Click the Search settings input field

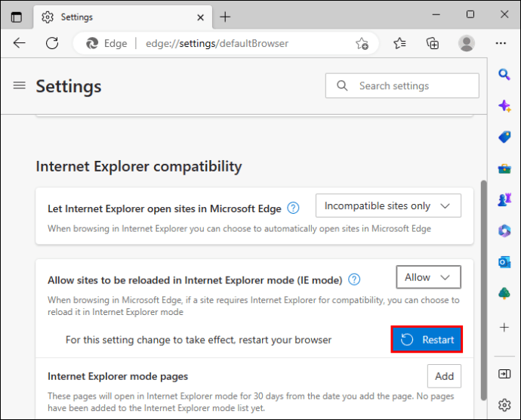402,86
